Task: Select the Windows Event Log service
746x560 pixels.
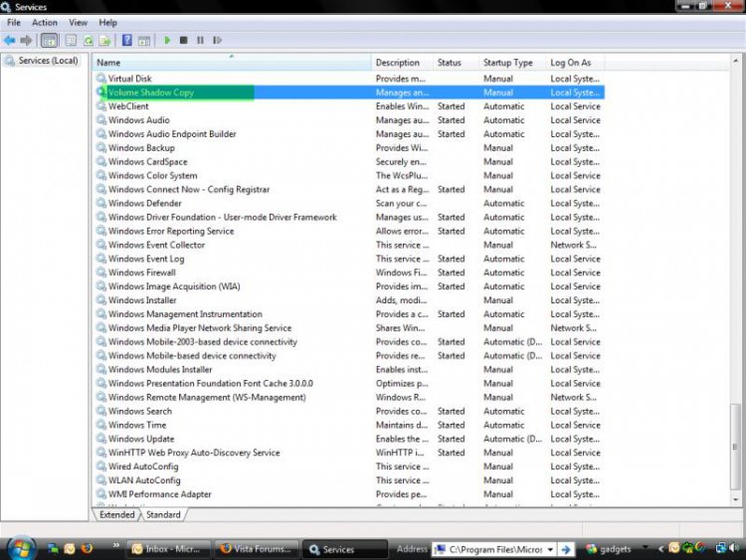Action: pos(350,259)
